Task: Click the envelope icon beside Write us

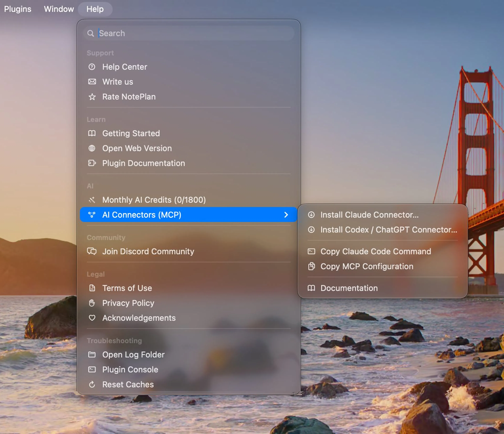Action: [92, 81]
